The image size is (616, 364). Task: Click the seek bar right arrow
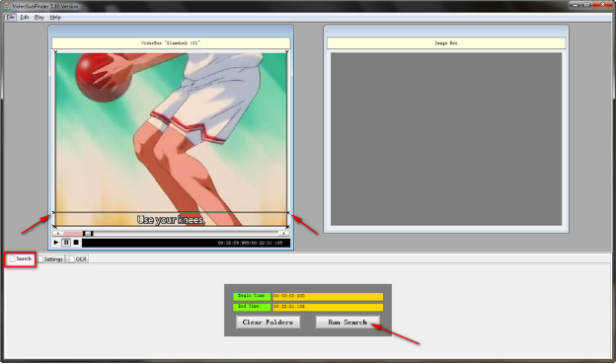(x=283, y=233)
